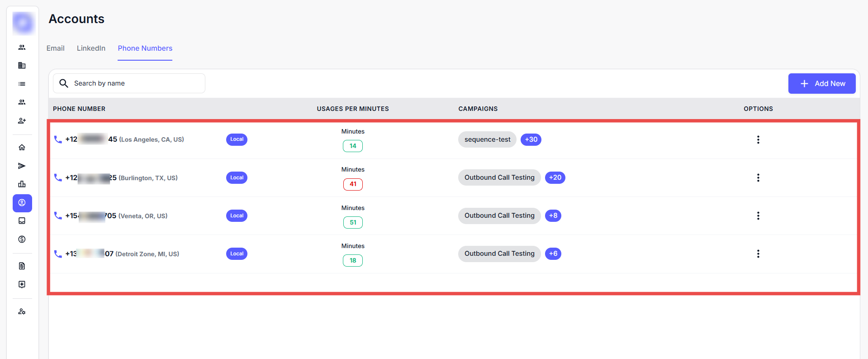The width and height of the screenshot is (868, 359).
Task: Open the home icon in sidebar
Action: [x=22, y=148]
